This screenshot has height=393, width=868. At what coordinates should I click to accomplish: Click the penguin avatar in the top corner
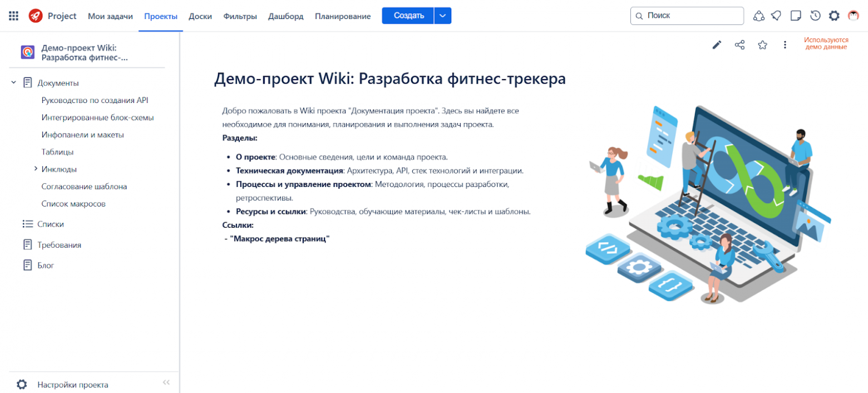pyautogui.click(x=853, y=16)
